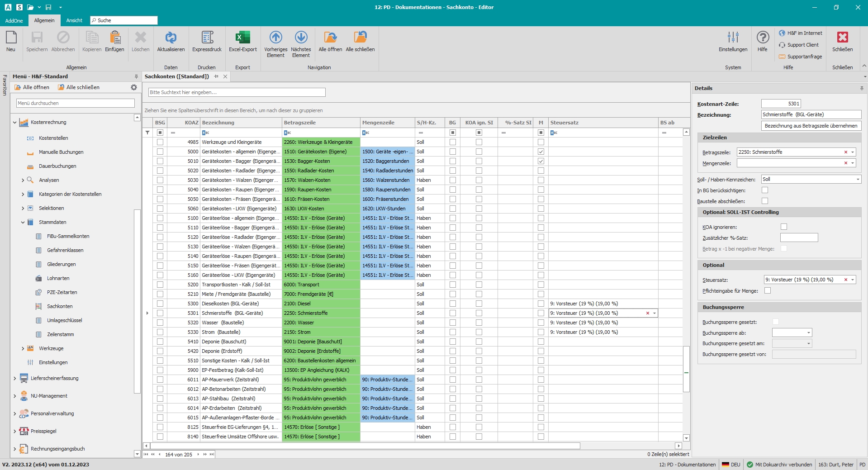Open the AddOne ribbon tab
Viewport: 868px width, 470px height.
[14, 20]
